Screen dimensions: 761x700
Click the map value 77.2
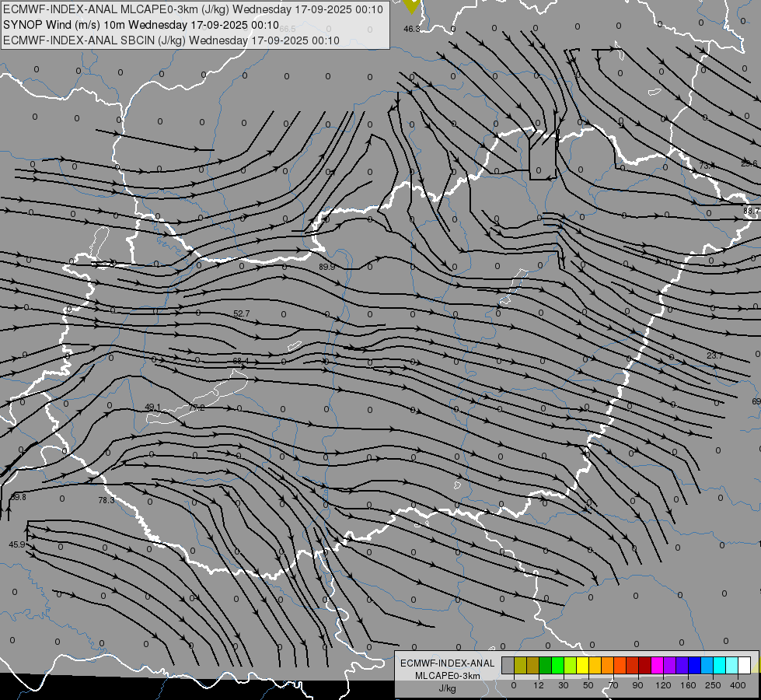click(x=197, y=408)
